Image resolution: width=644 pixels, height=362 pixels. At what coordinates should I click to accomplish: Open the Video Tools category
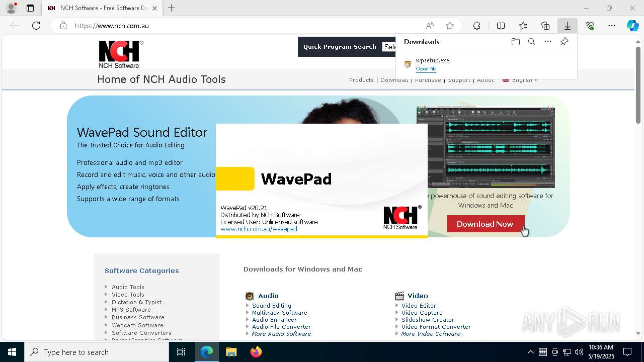(128, 295)
